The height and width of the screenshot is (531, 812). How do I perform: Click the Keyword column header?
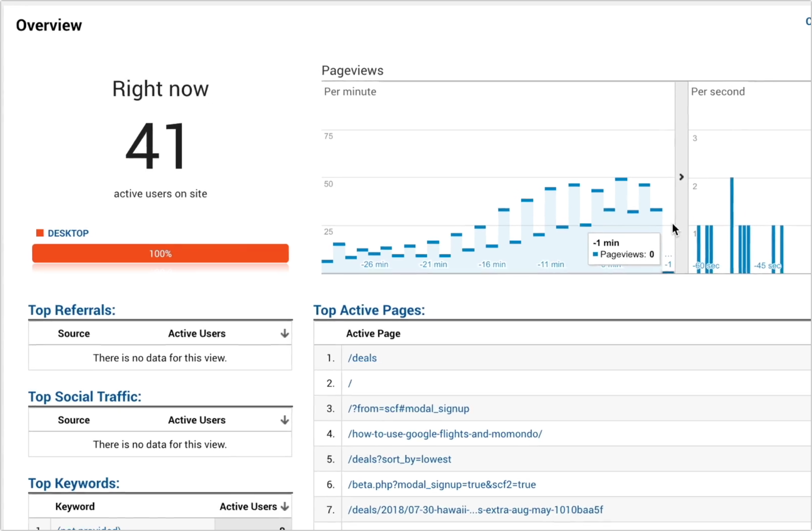(x=75, y=506)
